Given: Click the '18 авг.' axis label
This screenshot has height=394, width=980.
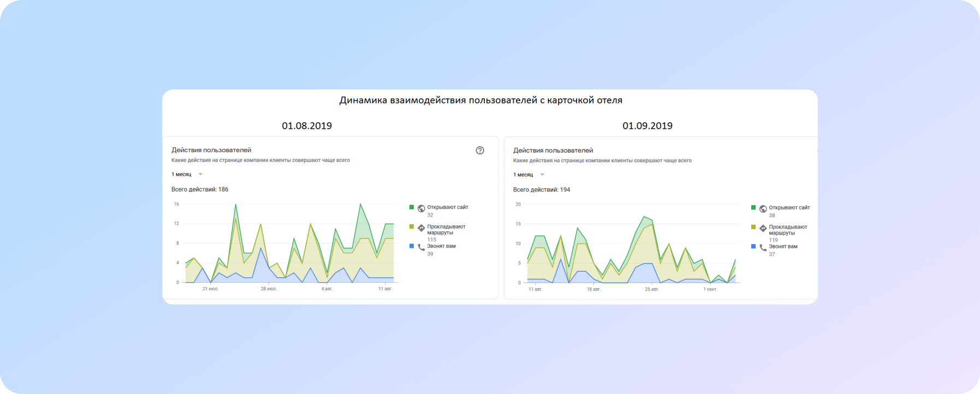Looking at the screenshot, I should pyautogui.click(x=593, y=289).
